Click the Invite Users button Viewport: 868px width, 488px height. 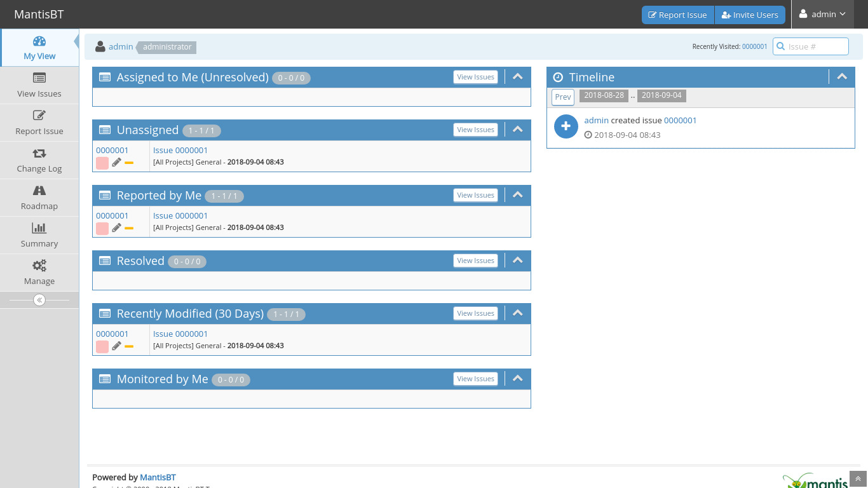(x=750, y=15)
